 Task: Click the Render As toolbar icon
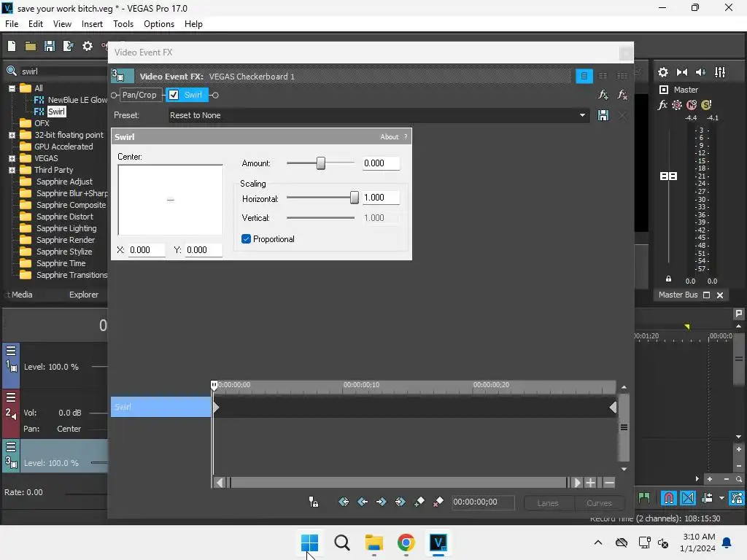(x=68, y=46)
